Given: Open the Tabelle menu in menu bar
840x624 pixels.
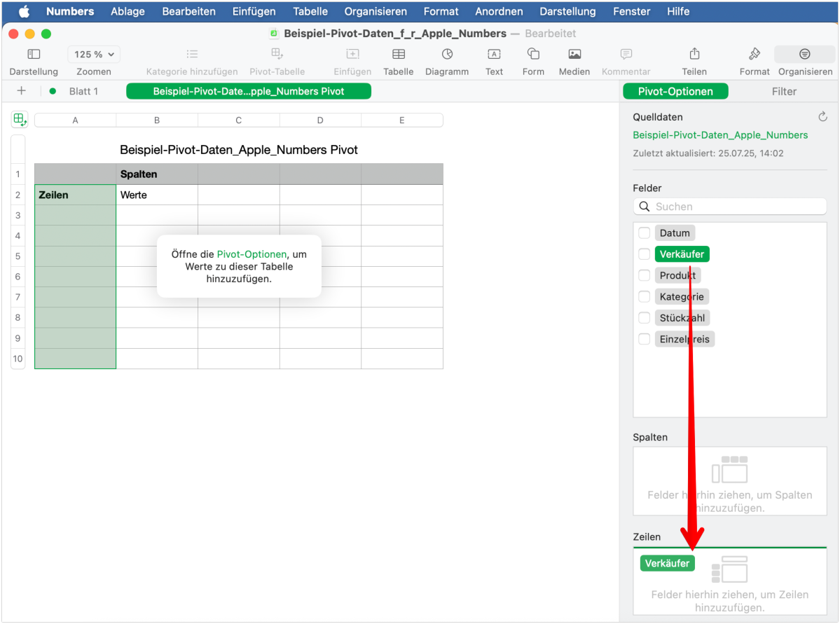Looking at the screenshot, I should (x=310, y=11).
